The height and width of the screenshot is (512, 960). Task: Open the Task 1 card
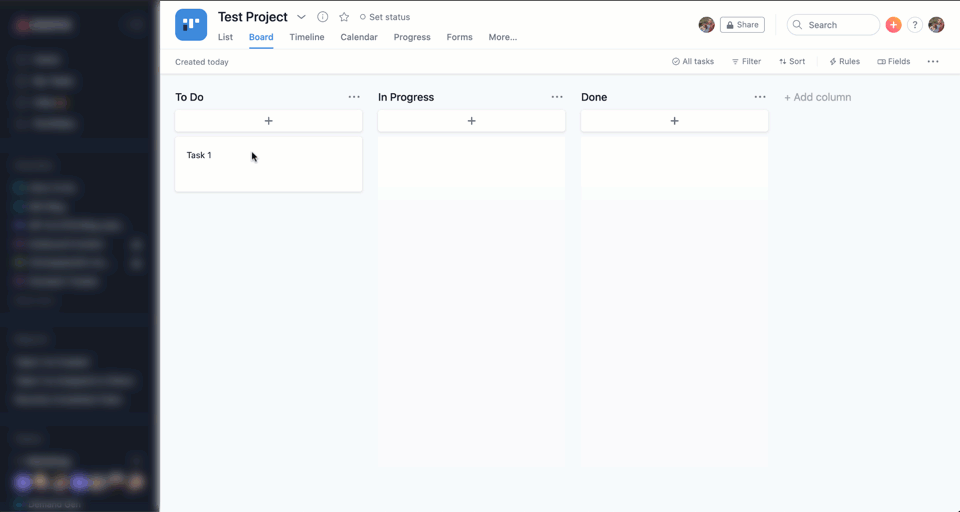click(268, 163)
